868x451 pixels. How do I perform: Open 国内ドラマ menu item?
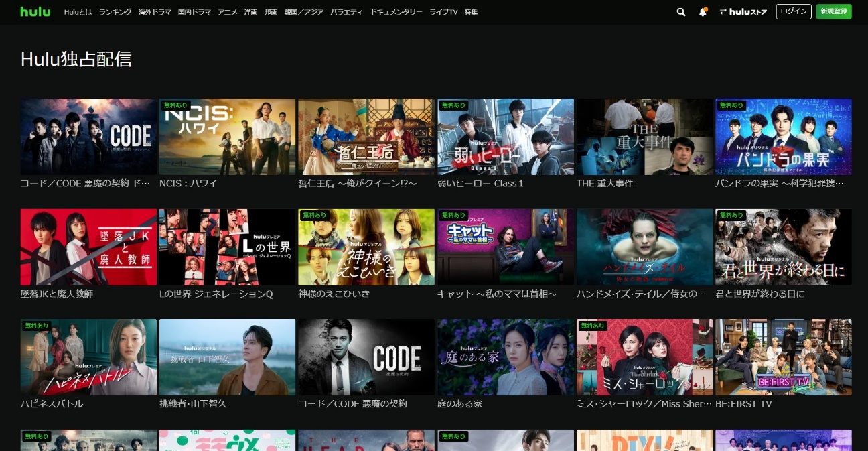pyautogui.click(x=194, y=12)
